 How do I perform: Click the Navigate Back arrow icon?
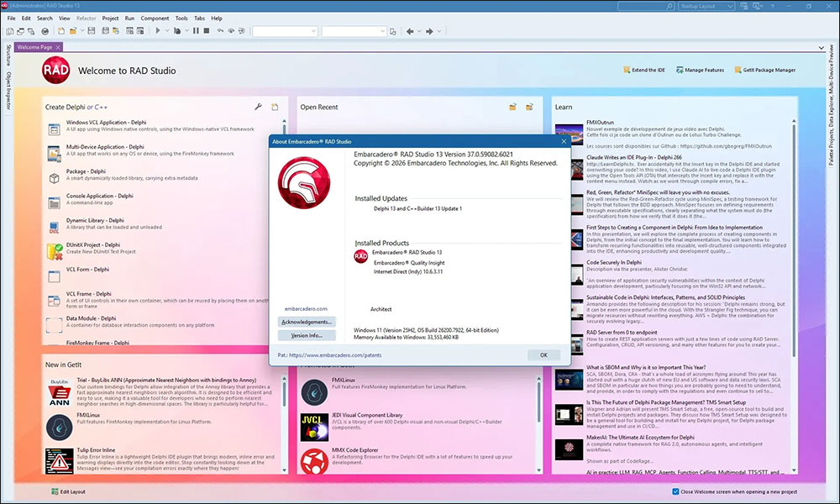click(411, 31)
